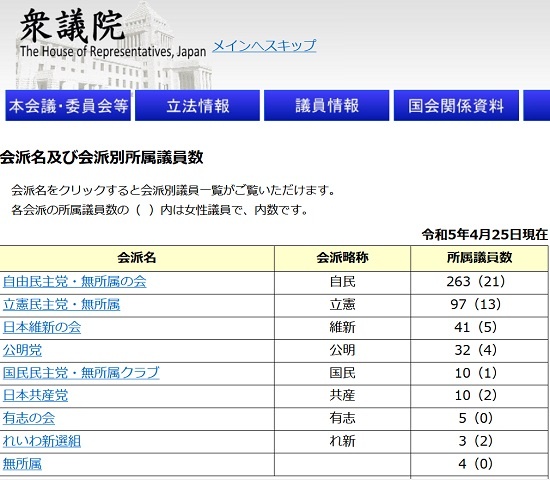
Task: View 国民民主党・無所属クラブ members
Action: pyautogui.click(x=81, y=373)
